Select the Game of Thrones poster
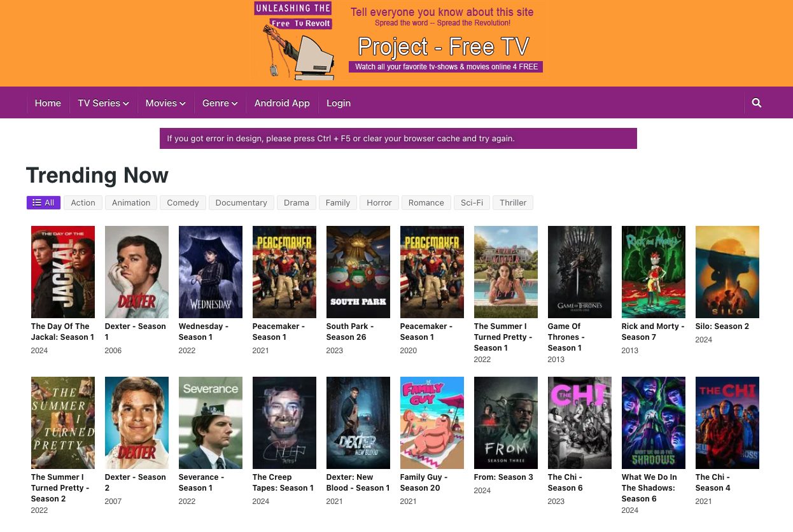Viewport: 793px width, 532px height. (579, 272)
